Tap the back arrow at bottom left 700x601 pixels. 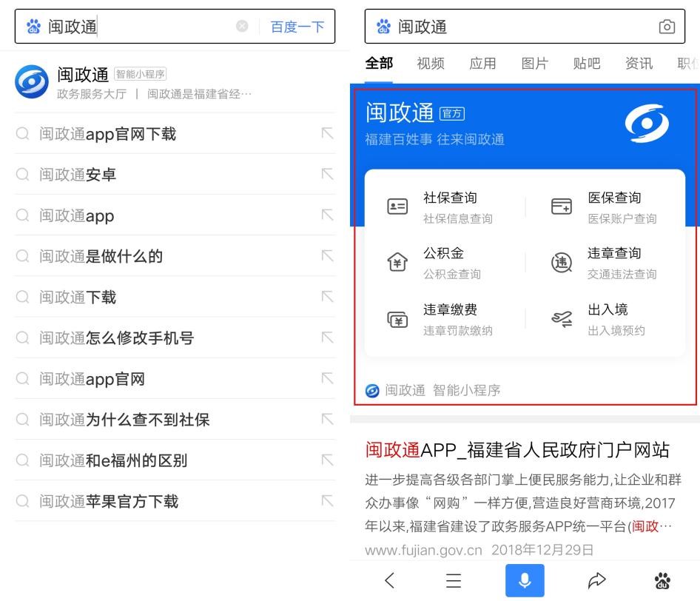click(388, 580)
